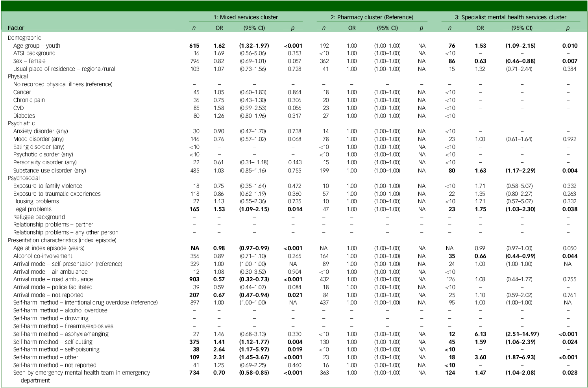
Task: Click the Chronic pain row label
Action: click(29, 100)
